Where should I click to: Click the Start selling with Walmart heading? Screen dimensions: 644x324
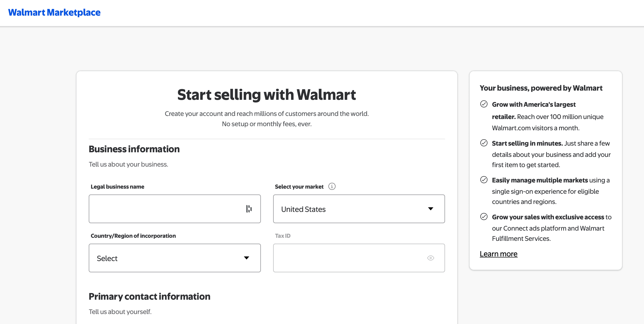tap(267, 95)
